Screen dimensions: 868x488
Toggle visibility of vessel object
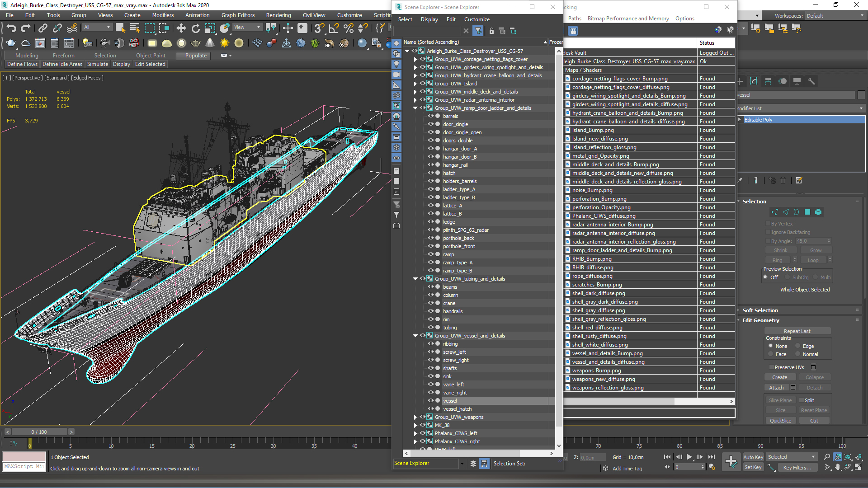click(429, 400)
